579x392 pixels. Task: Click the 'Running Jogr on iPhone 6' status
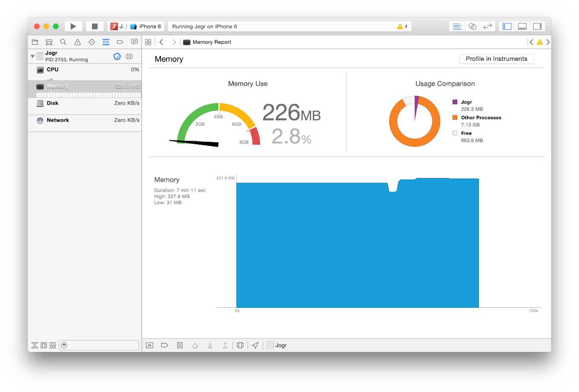[x=204, y=26]
